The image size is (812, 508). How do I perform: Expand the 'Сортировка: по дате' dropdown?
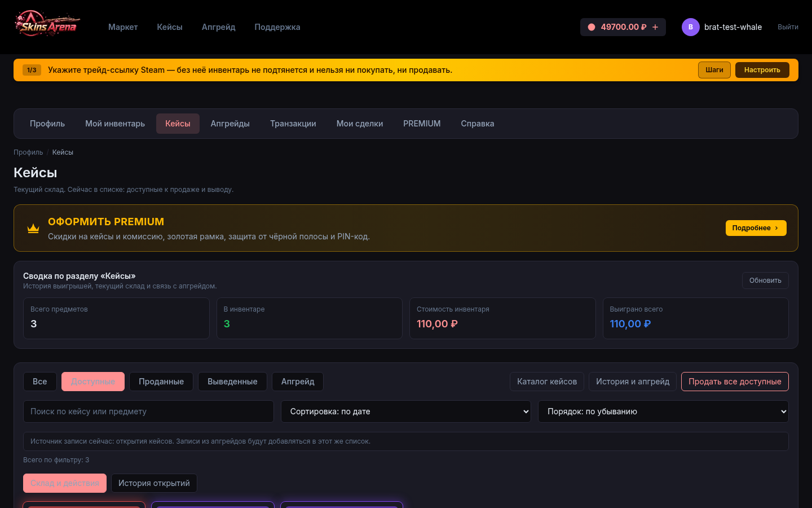coord(406,411)
